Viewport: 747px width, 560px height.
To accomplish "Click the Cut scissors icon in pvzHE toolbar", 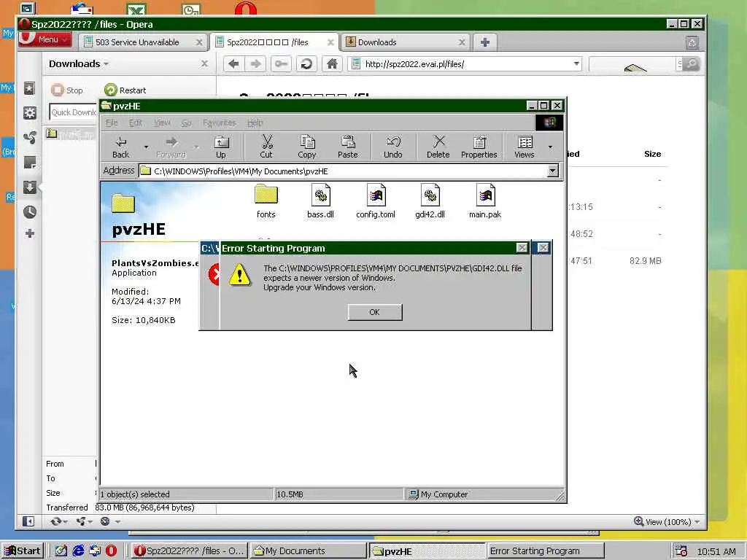I will pyautogui.click(x=266, y=147).
